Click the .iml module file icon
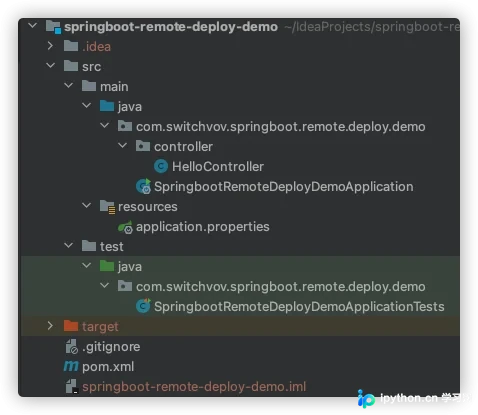Screen dimensions: 478x415 72,387
